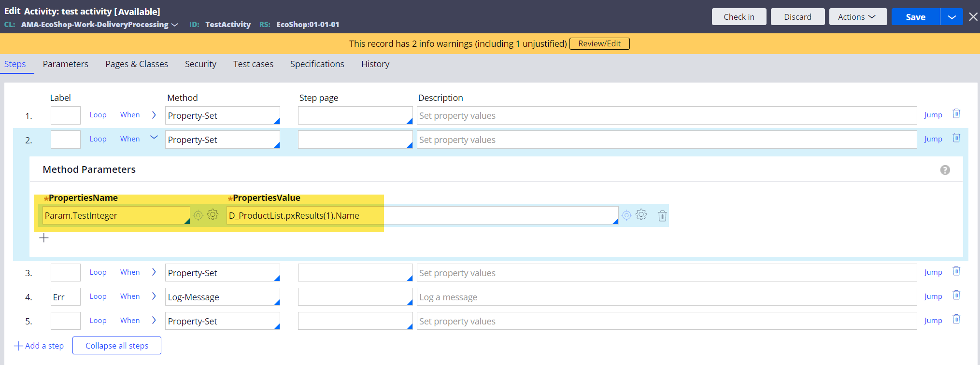Delete step 3 using its trash icon
The width and height of the screenshot is (980, 365).
[x=956, y=271]
